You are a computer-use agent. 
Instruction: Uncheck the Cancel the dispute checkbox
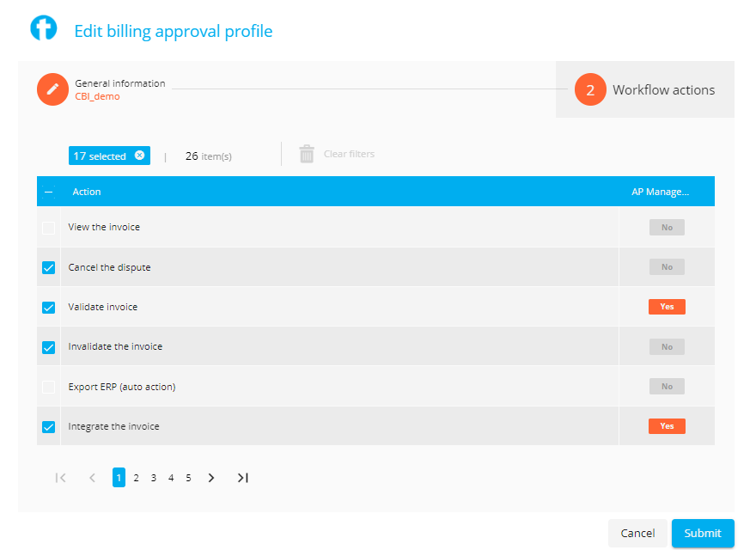[x=49, y=267]
